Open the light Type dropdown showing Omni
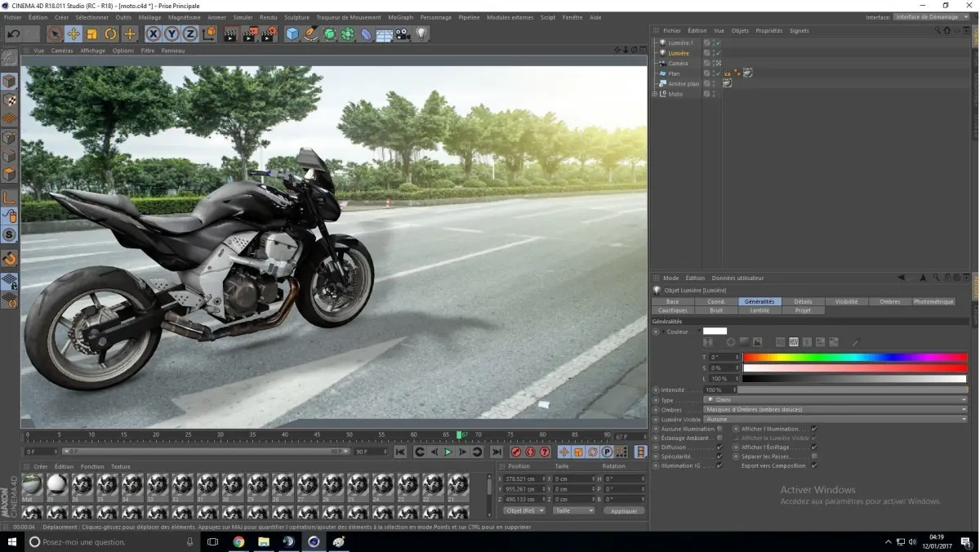The image size is (980, 552). tap(835, 400)
